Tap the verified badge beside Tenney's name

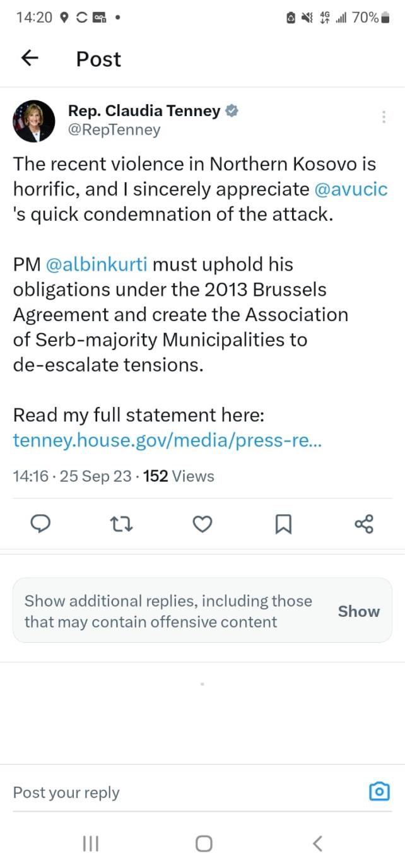tap(232, 112)
